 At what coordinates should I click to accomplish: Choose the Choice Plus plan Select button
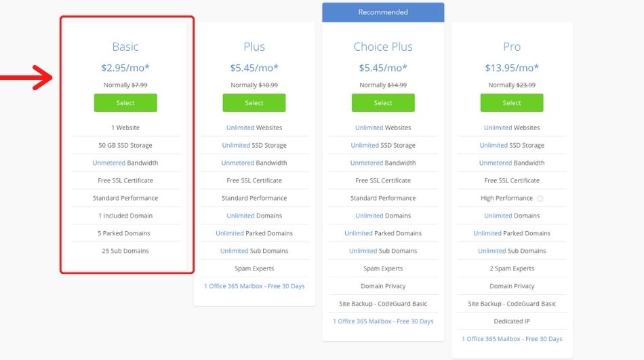point(383,103)
